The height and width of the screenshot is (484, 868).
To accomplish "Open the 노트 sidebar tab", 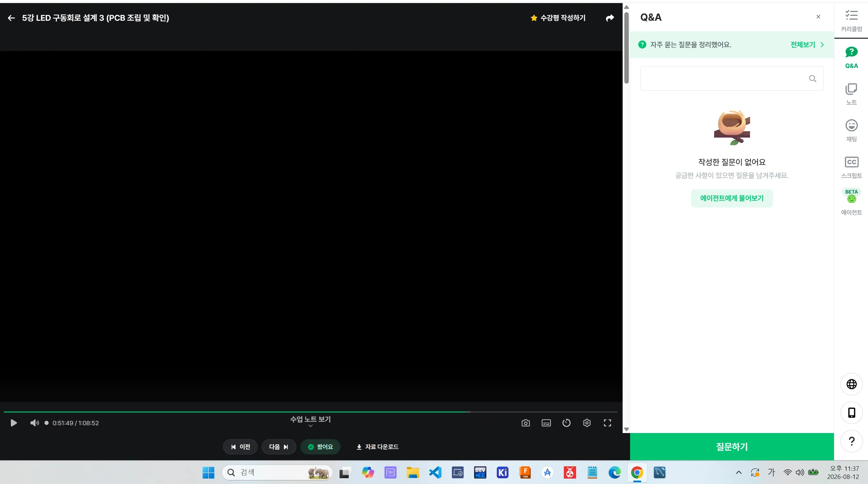I will coord(851,94).
